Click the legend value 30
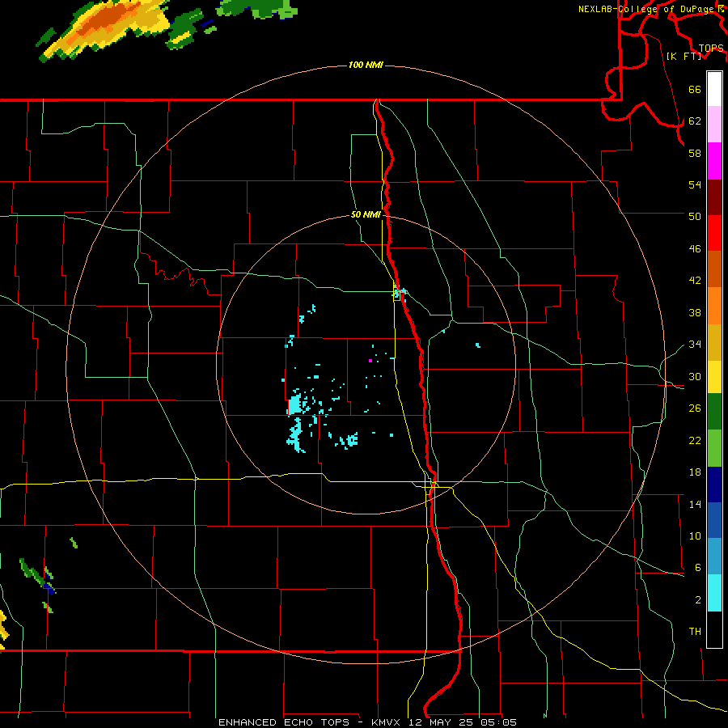Image resolution: width=728 pixels, height=728 pixels. click(x=695, y=376)
